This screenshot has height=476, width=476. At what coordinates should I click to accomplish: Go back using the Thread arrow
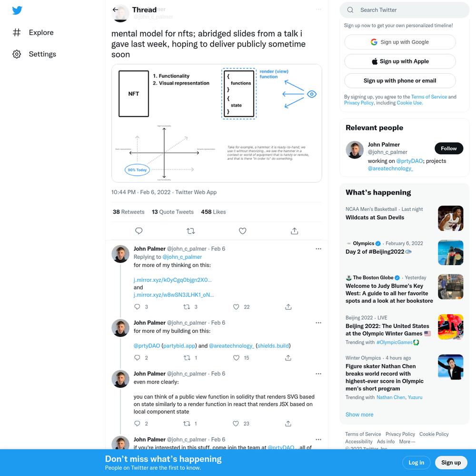click(115, 10)
